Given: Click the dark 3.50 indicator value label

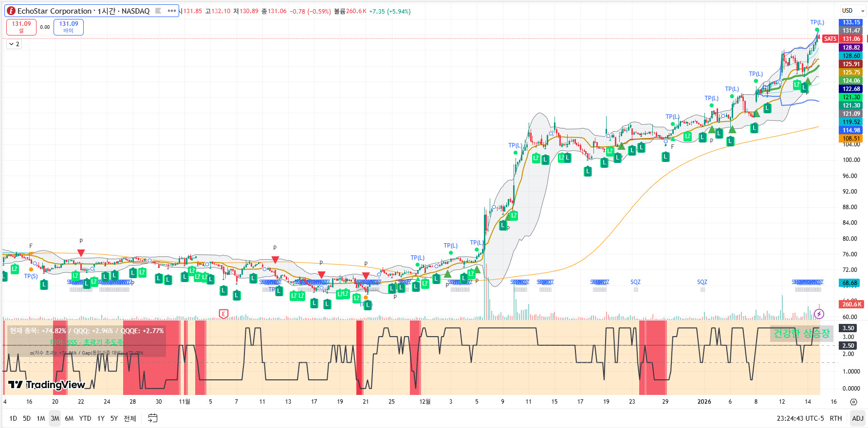Looking at the screenshot, I should 849,328.
